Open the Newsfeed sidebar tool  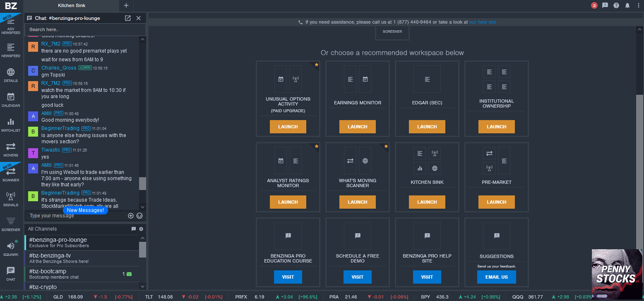click(11, 51)
